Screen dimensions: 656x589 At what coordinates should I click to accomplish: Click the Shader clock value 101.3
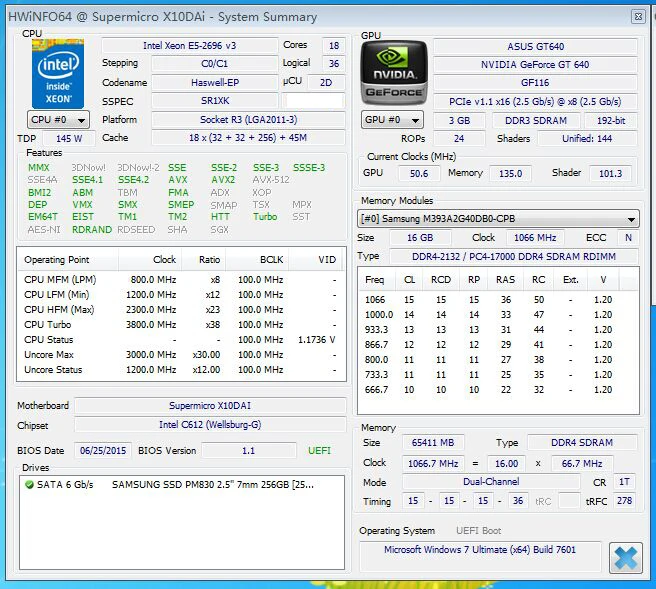click(x=610, y=173)
